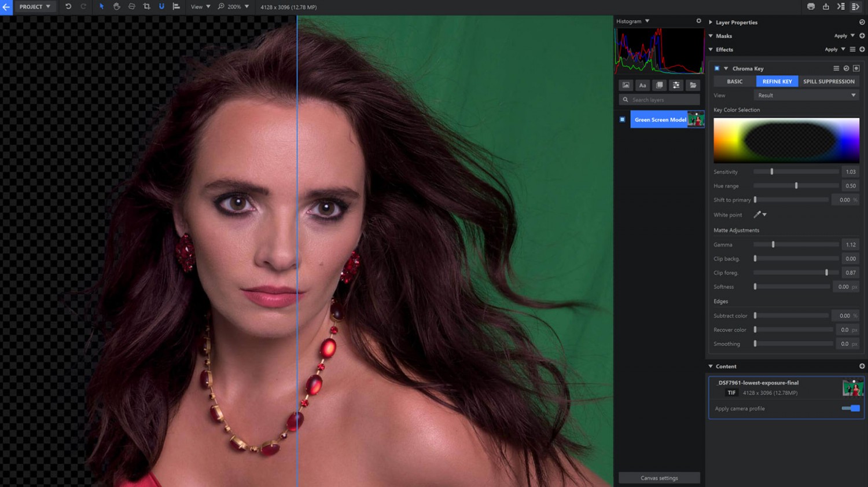Click the Export share icon
Screen dimensions: 868x487
tap(826, 6)
